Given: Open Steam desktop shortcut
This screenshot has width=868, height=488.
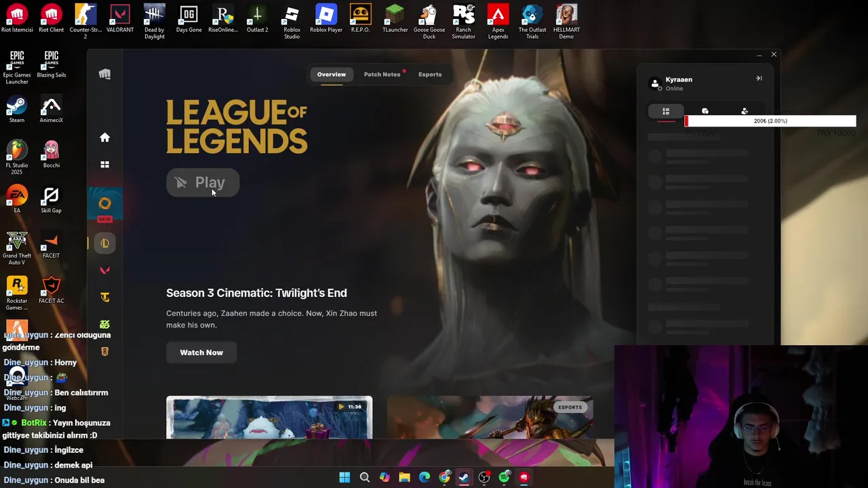Looking at the screenshot, I should [17, 110].
